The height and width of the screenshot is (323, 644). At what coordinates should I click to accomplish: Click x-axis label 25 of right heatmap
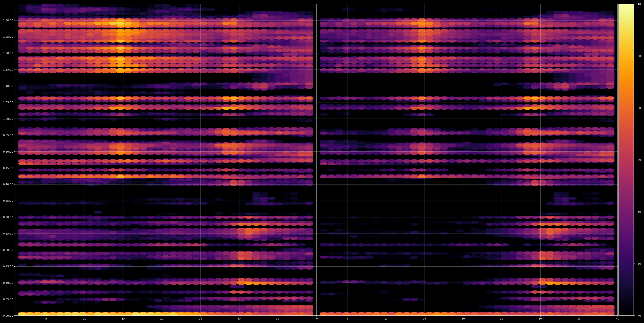(x=502, y=319)
